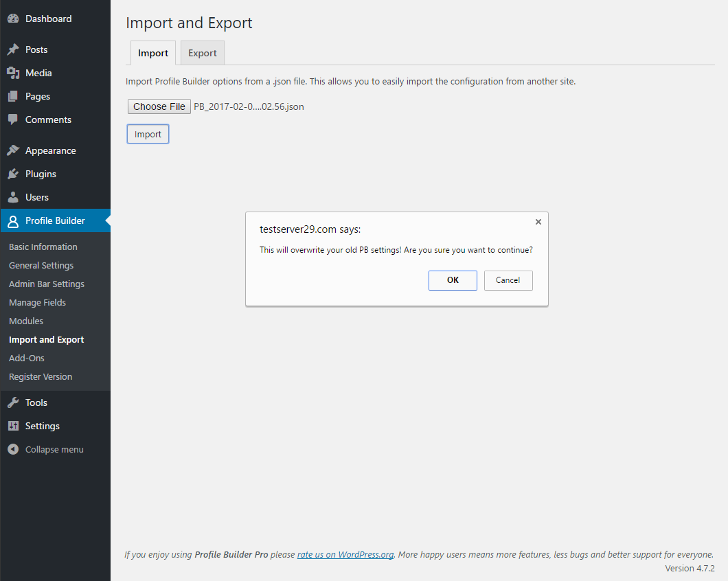Viewport: 728px width, 581px height.
Task: Click the overwrite warning message text
Action: (x=396, y=250)
